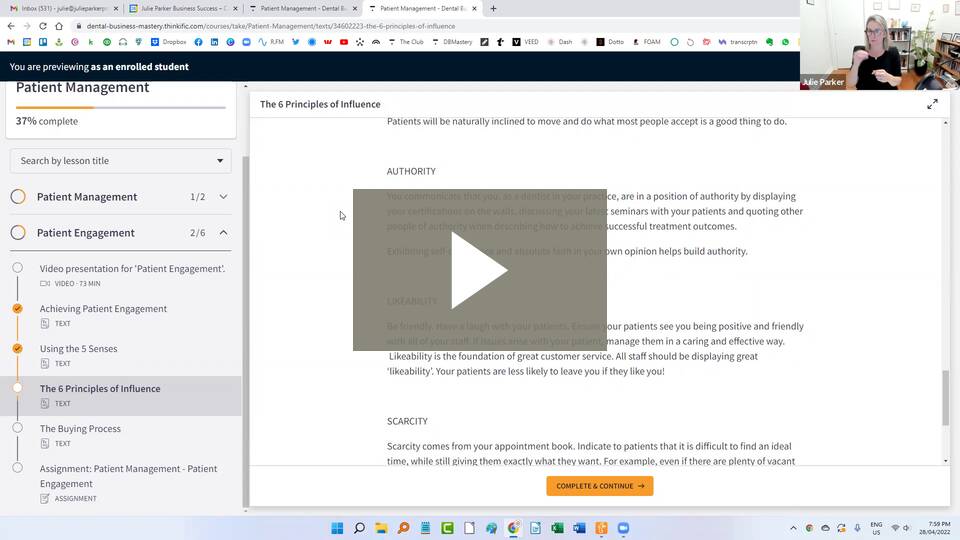Viewport: 960px width, 540px height.
Task: Close the Inbox Gmail tab
Action: [x=116, y=9]
